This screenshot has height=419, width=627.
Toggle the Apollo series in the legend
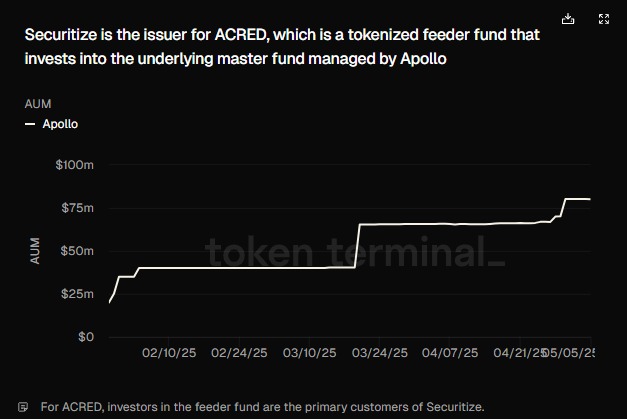60,124
